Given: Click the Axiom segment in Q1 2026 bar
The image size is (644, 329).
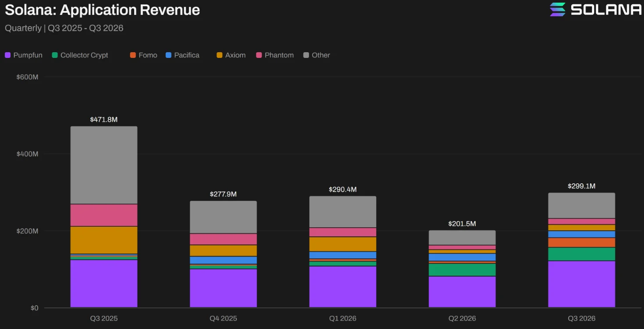Looking at the screenshot, I should (343, 244).
